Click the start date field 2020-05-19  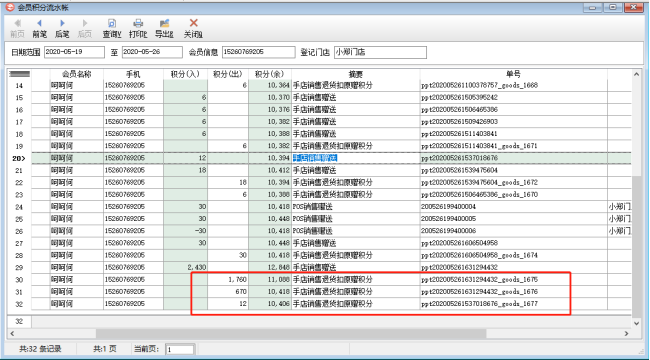(74, 52)
